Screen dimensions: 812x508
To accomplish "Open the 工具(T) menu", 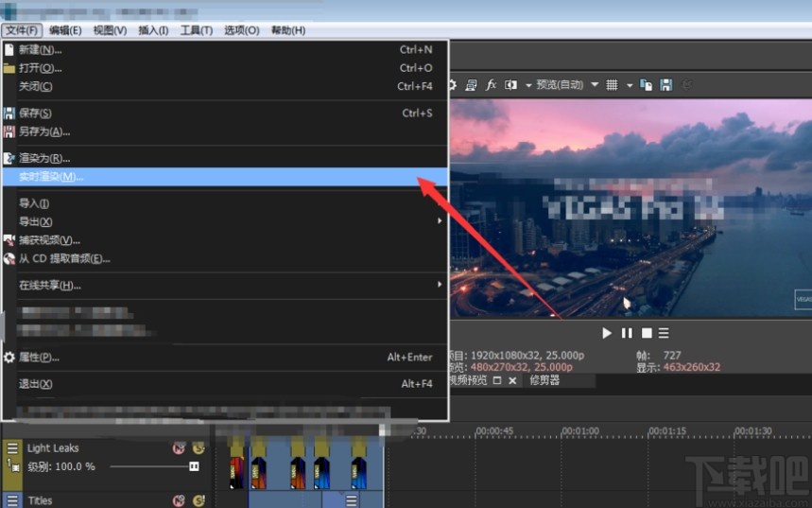I will click(x=197, y=30).
